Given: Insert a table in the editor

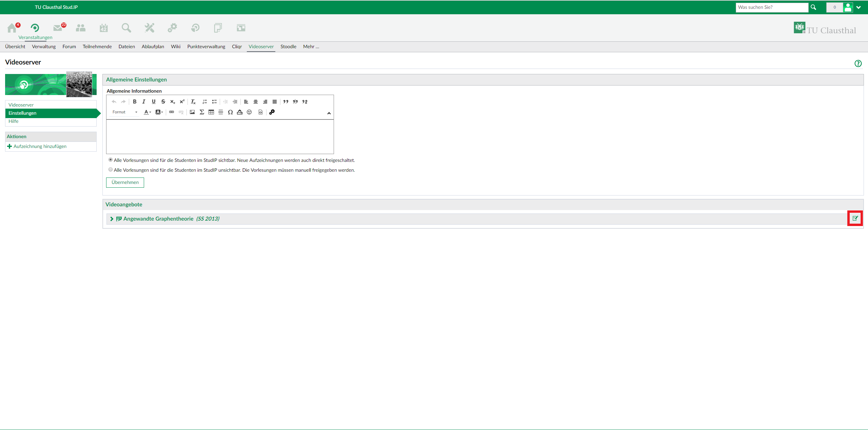Looking at the screenshot, I should [x=211, y=112].
